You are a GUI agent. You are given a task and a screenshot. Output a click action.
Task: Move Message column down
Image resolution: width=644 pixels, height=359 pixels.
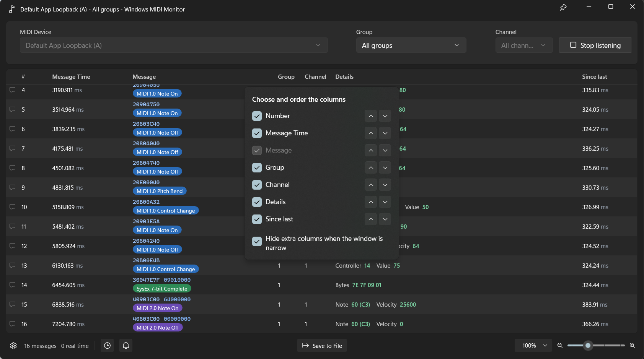(x=385, y=150)
